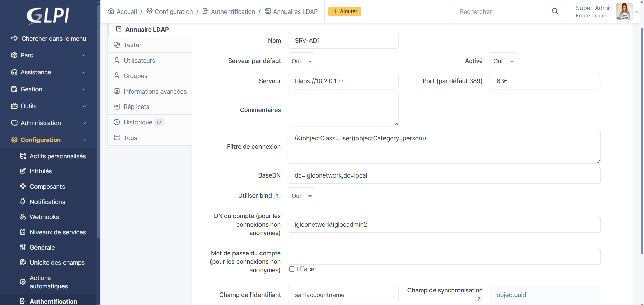Open the Utiliser bind dropdown

click(301, 196)
